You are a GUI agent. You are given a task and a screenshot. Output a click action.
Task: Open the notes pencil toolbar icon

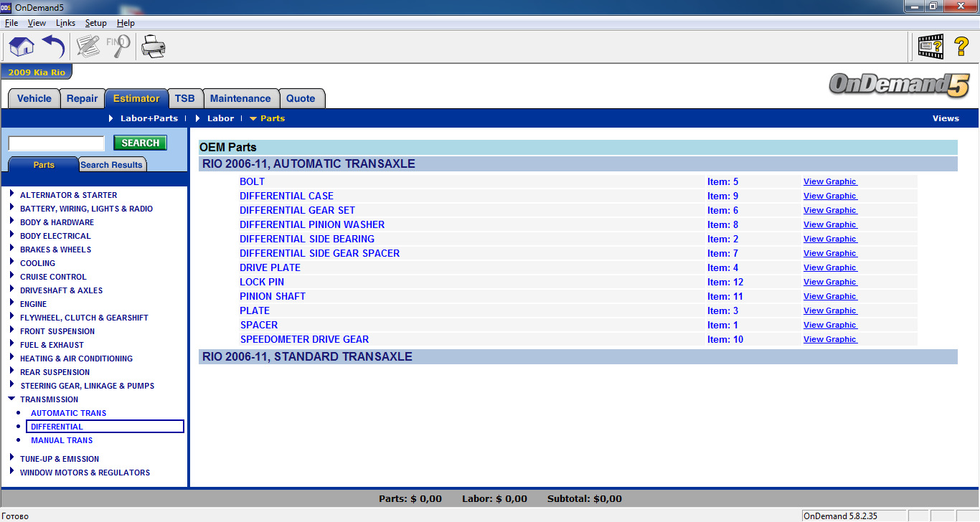88,47
